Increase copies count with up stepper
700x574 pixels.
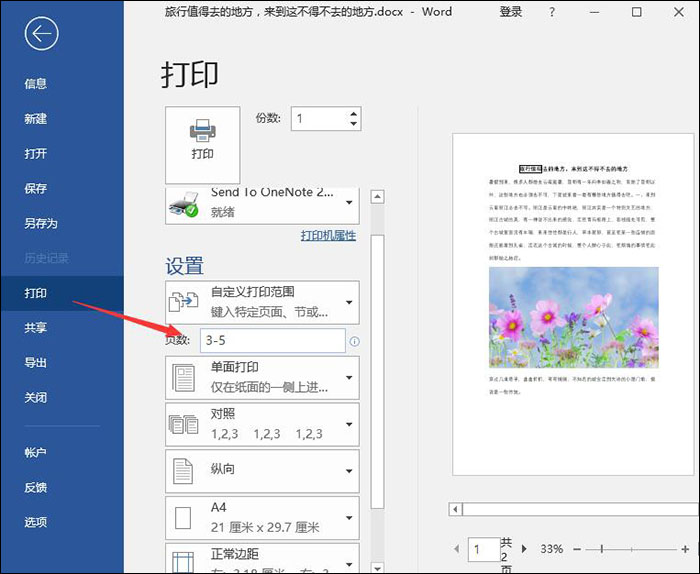(x=354, y=113)
